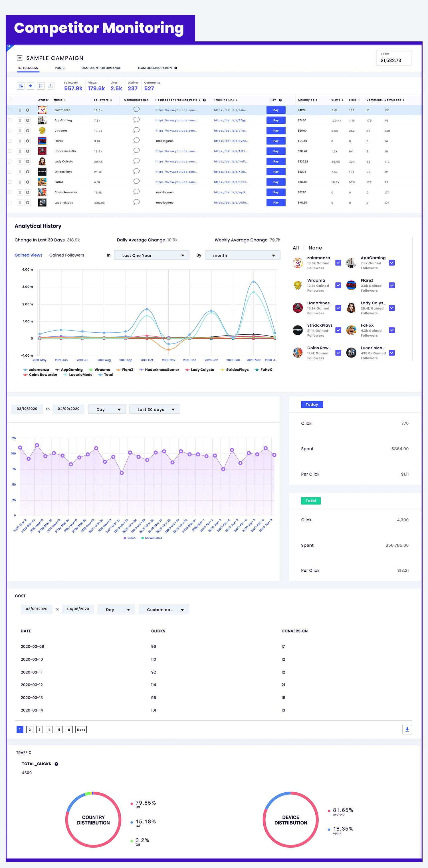Open YouTube hashtag link for Viraoma
This screenshot has width=428, height=868.
176,130
